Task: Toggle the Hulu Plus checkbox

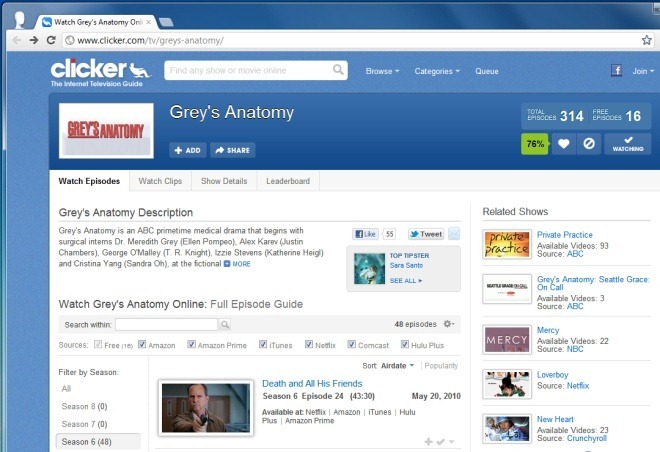Action: (405, 344)
